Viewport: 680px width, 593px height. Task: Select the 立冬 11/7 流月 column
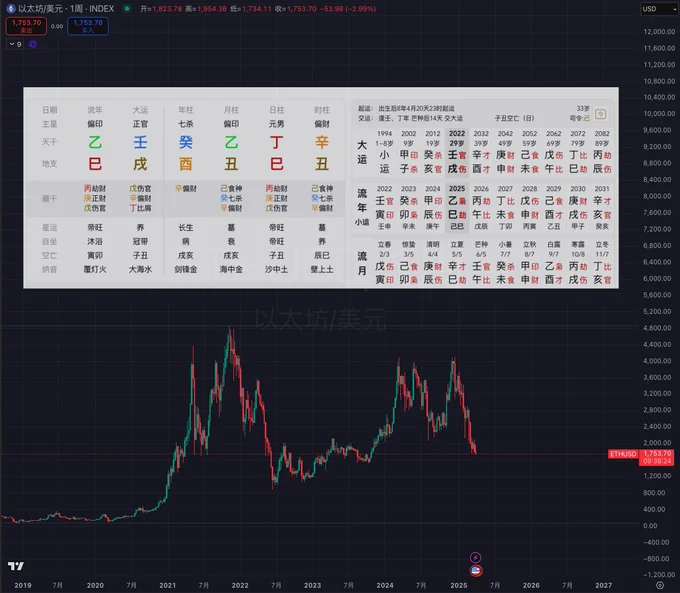(602, 262)
